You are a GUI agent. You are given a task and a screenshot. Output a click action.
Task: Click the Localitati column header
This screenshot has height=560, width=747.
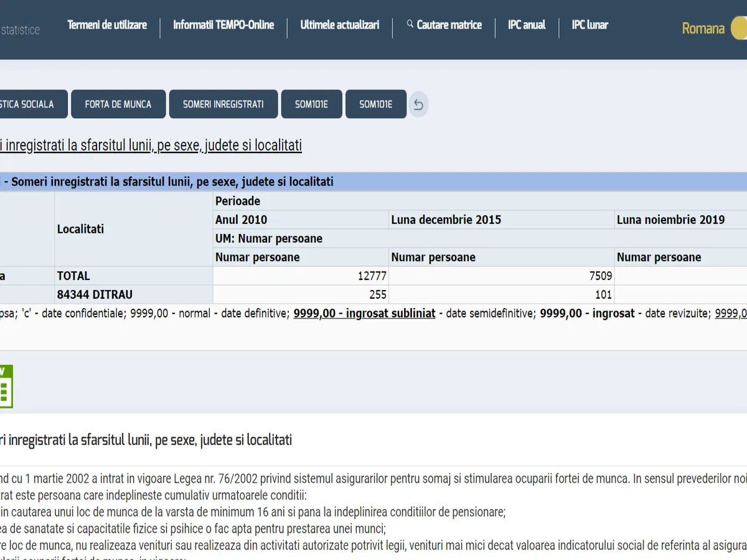tap(80, 229)
